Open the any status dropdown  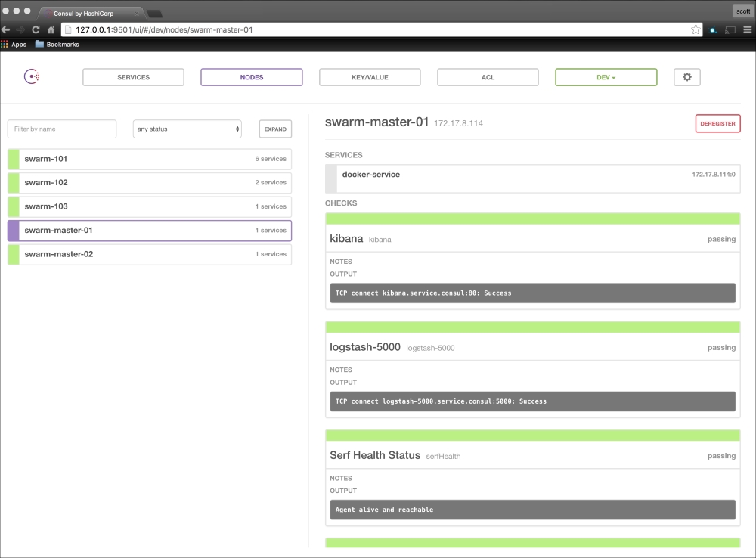point(187,129)
